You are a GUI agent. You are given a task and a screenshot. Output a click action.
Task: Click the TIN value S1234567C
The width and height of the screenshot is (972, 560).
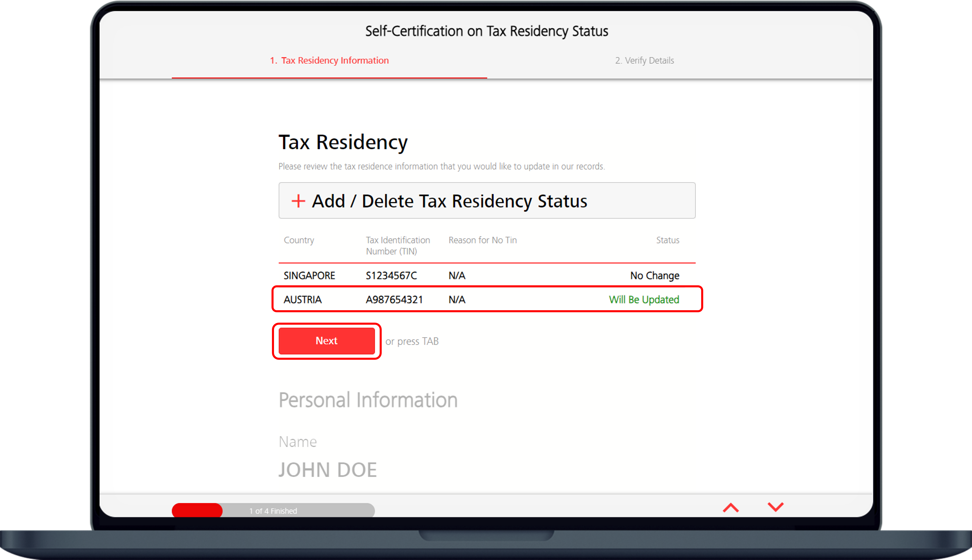tap(391, 276)
